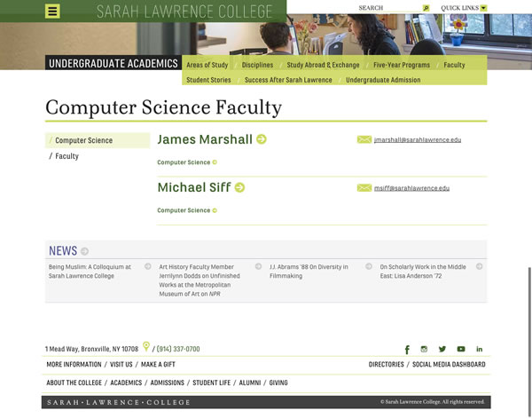Open the Facebook icon

pyautogui.click(x=407, y=350)
